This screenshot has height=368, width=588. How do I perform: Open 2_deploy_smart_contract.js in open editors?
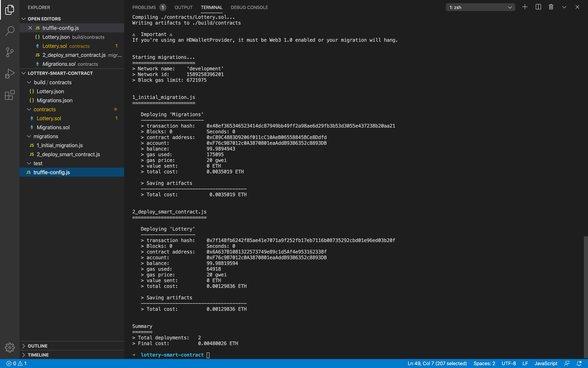72,55
